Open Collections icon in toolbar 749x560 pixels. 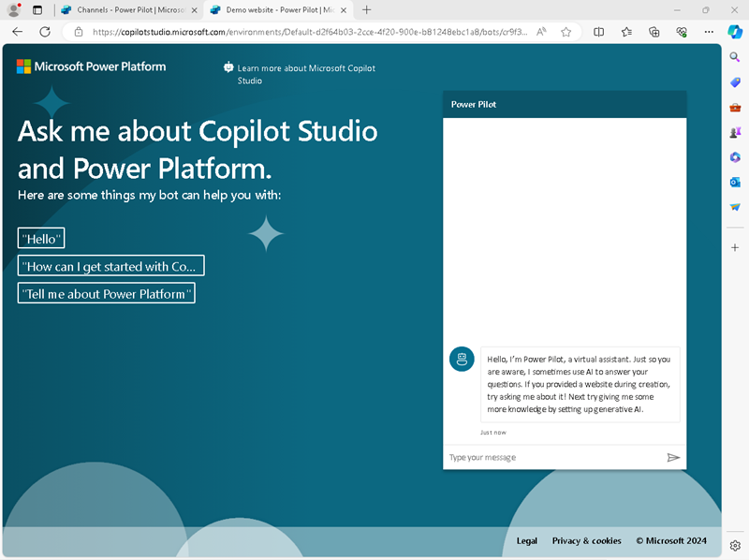(654, 32)
